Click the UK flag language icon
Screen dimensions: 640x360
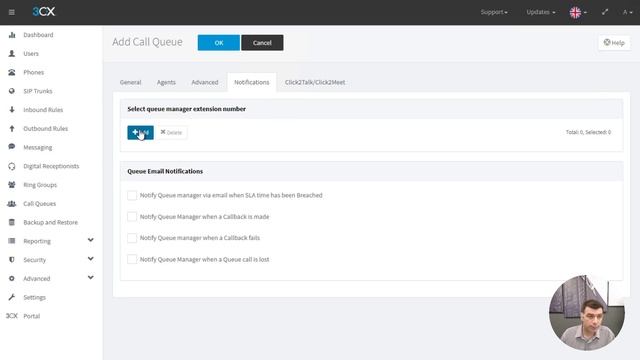pyautogui.click(x=575, y=12)
